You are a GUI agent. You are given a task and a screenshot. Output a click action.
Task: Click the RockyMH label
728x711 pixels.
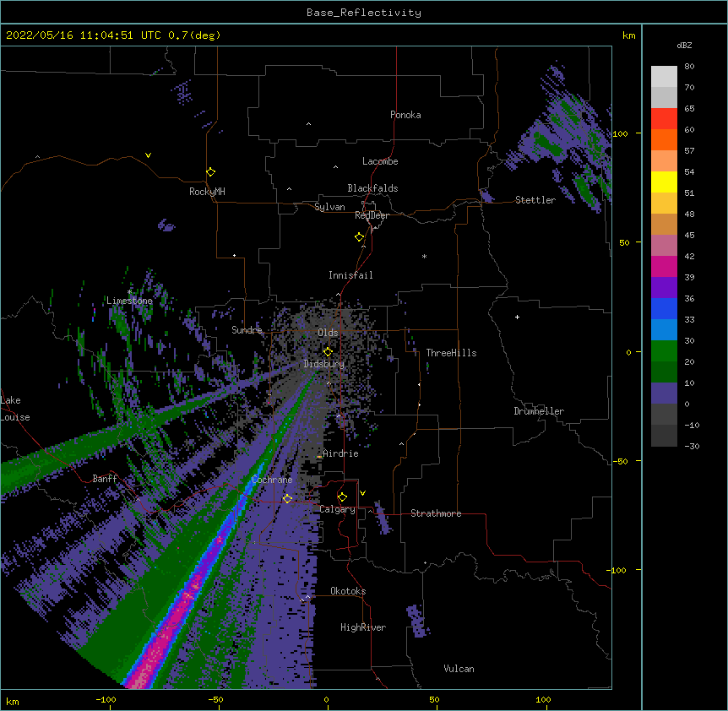click(x=207, y=192)
